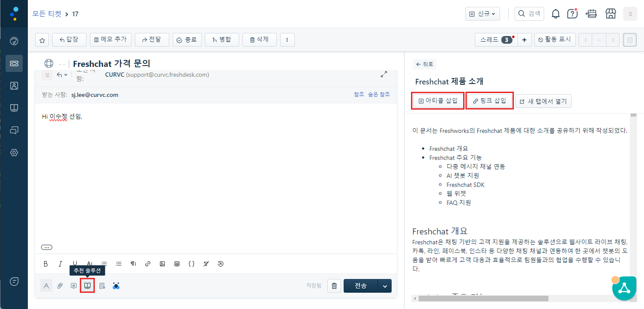This screenshot has width=644, height=309.
Task: Attach a file with the paperclip icon
Action: tap(60, 286)
